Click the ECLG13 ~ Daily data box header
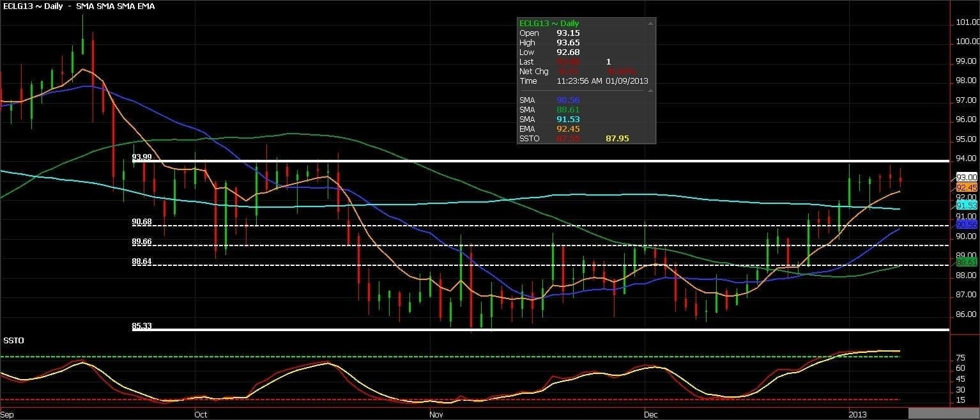Screen dimensions: 980x420 click(x=549, y=24)
